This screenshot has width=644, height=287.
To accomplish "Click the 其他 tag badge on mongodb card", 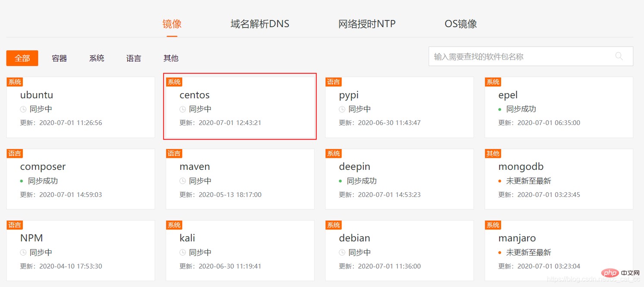I will [493, 153].
